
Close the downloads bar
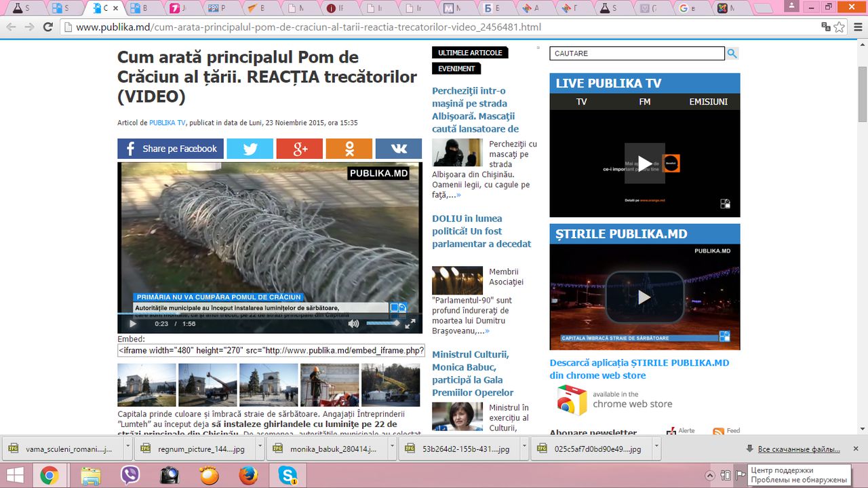[856, 449]
